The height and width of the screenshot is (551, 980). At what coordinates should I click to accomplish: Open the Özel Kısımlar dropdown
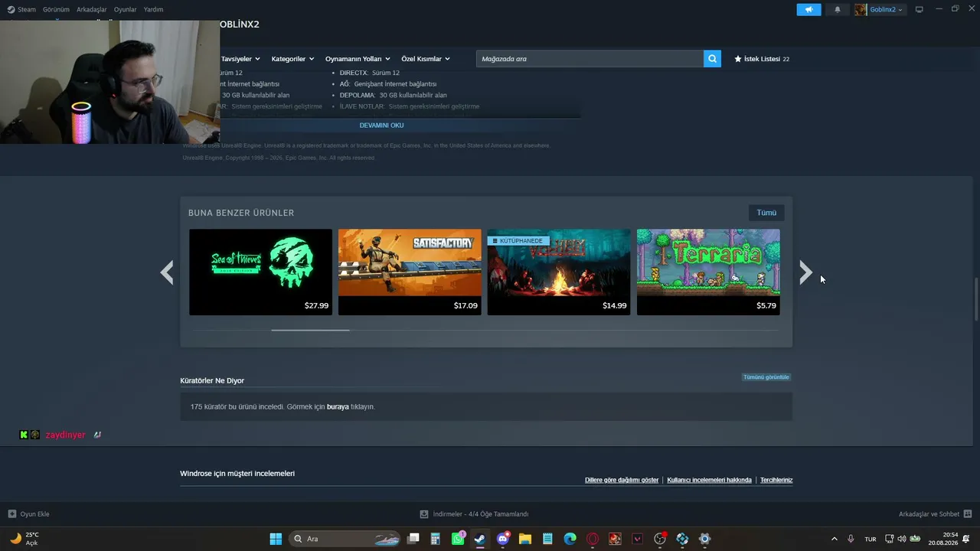[426, 59]
